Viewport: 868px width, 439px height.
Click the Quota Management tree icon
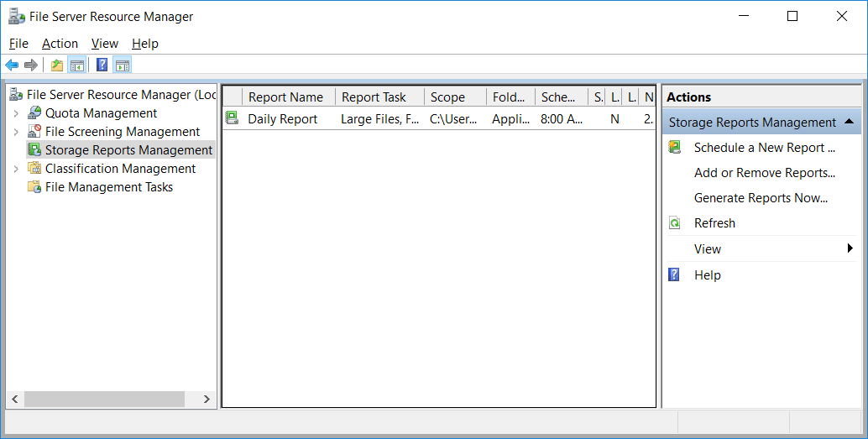[35, 113]
